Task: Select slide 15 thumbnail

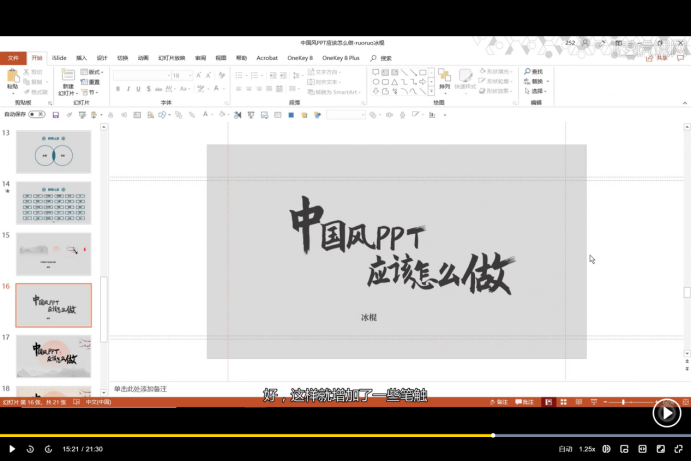Action: tap(53, 254)
